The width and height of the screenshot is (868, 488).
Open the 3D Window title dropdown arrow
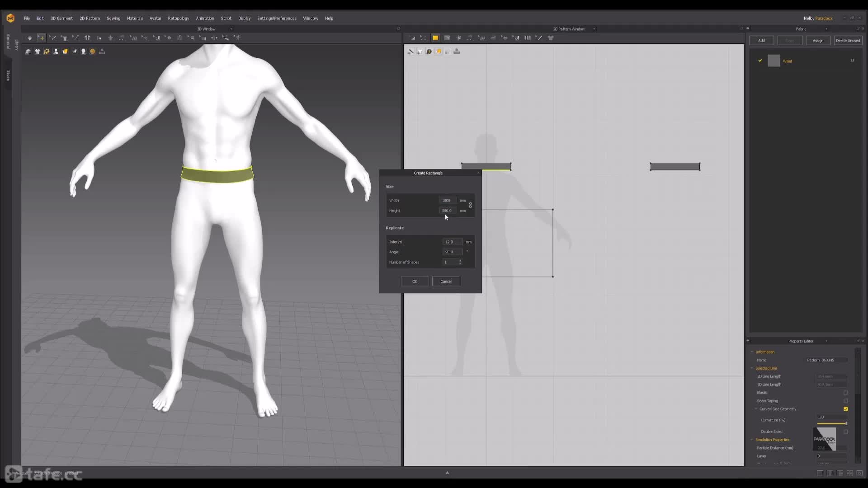(x=231, y=29)
